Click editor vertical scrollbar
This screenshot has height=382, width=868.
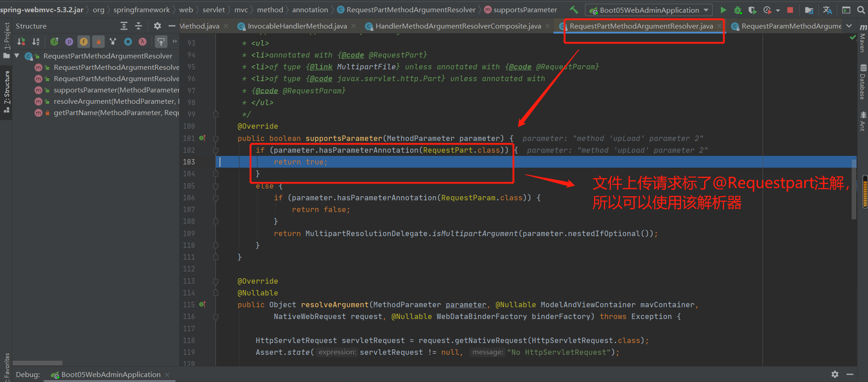click(x=854, y=189)
